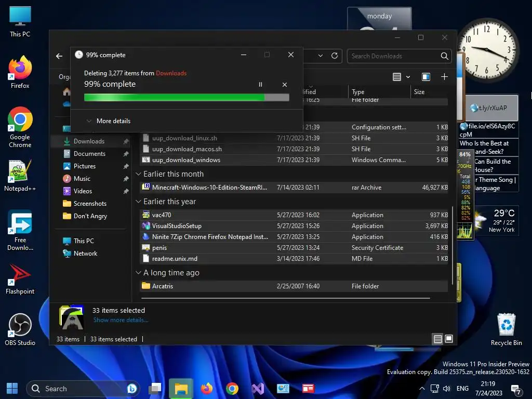Refresh the Downloads folder view

coord(335,56)
